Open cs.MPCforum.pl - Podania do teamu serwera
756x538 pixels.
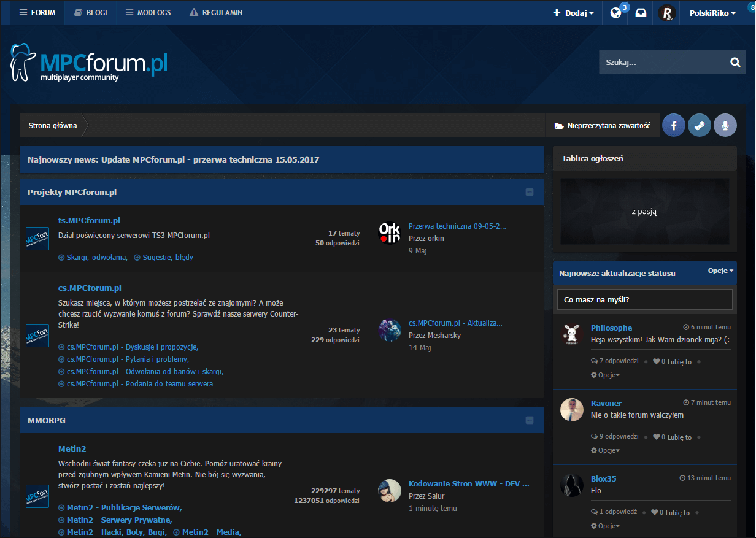(136, 383)
